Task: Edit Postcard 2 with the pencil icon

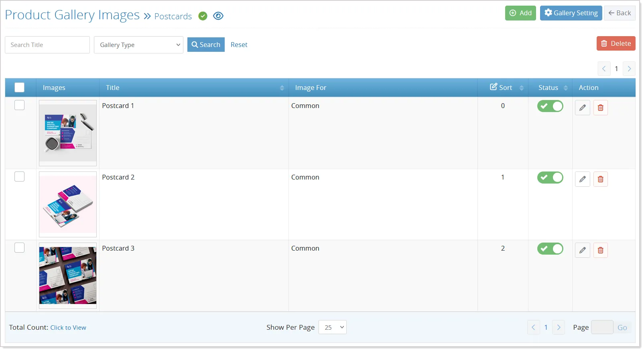Action: coord(583,179)
